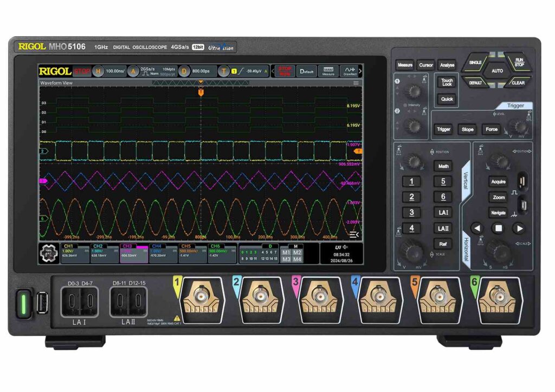
Task: Toggle channel 1 with the 1 key
Action: (411, 182)
